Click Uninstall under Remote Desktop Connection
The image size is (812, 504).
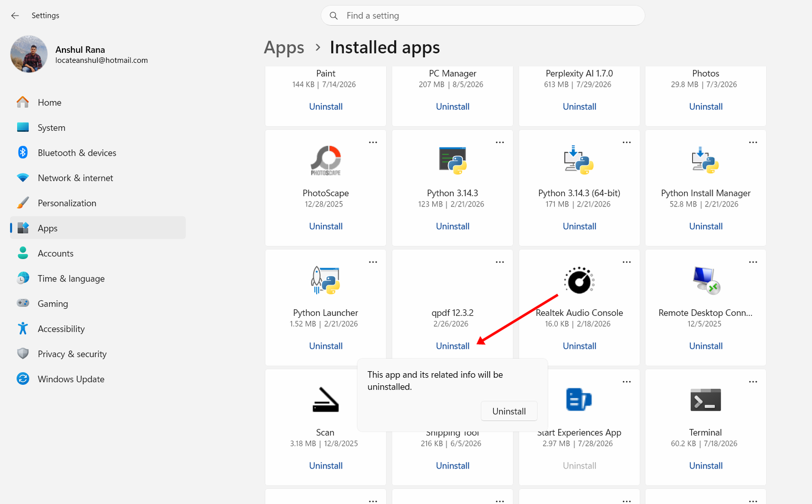point(706,346)
